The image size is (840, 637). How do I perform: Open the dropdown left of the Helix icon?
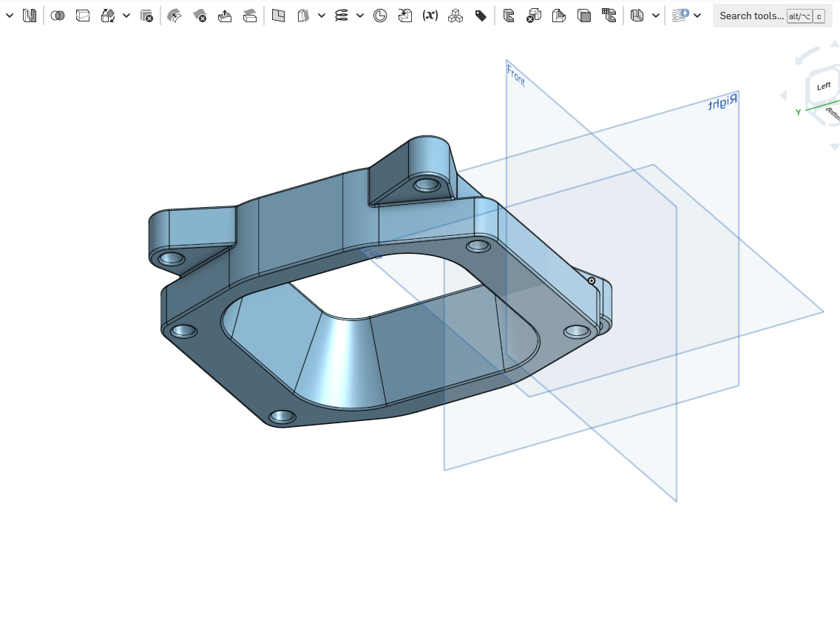[322, 16]
